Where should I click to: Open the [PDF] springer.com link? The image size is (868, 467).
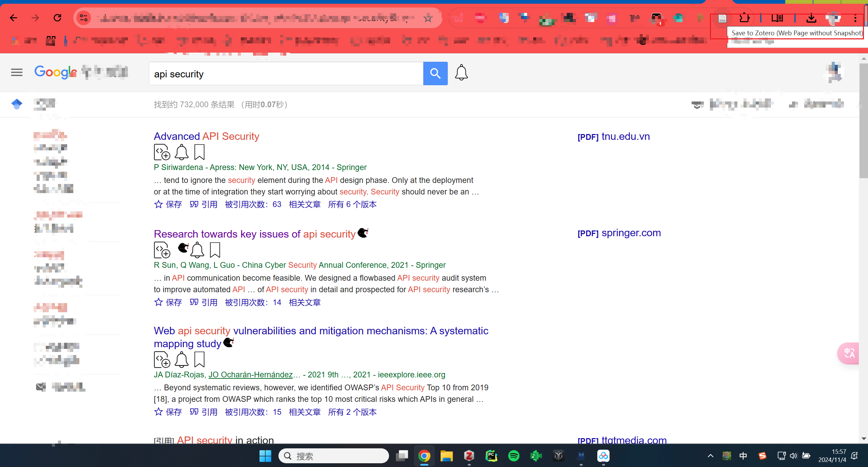[x=619, y=233]
